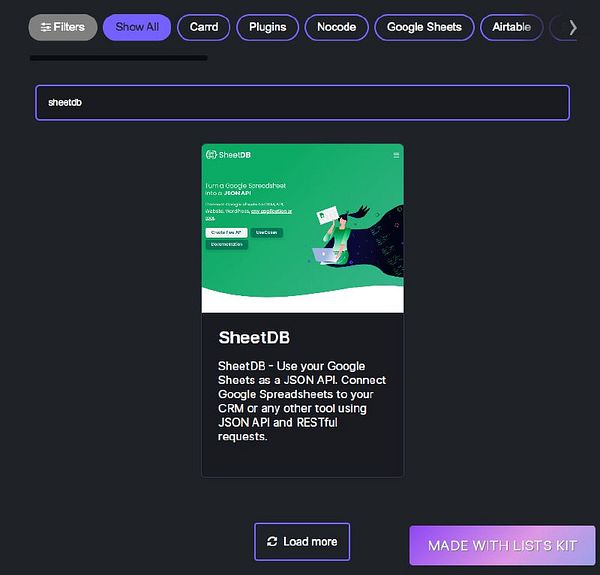Select the Google Sheets category tab
This screenshot has height=575, width=600.
point(424,27)
